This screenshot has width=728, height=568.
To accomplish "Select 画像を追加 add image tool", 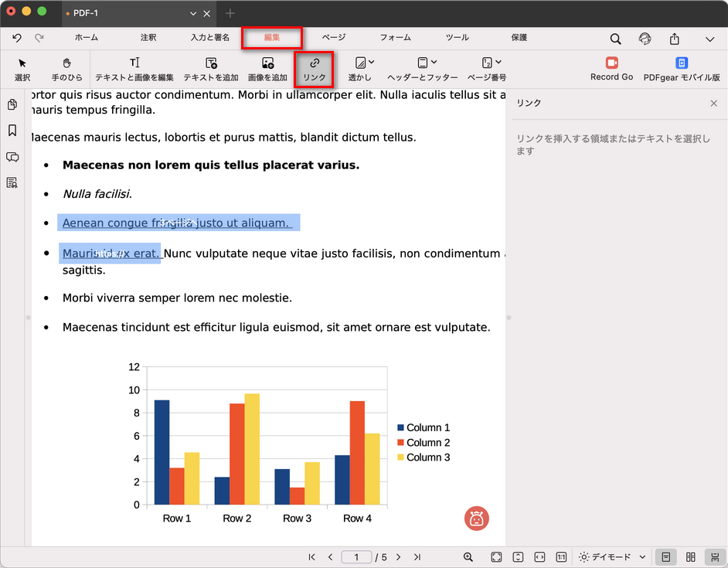I will click(267, 68).
